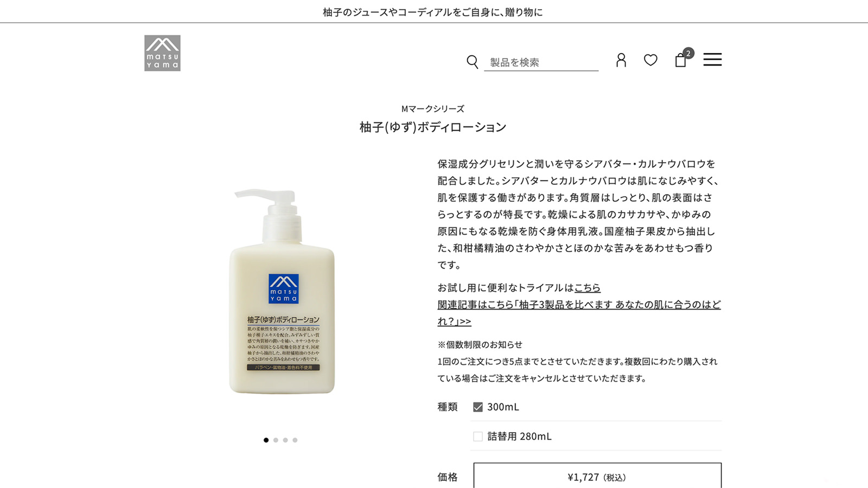The image size is (868, 488).
Task: Click the top announcement banner about yuzu juice
Action: click(x=433, y=12)
